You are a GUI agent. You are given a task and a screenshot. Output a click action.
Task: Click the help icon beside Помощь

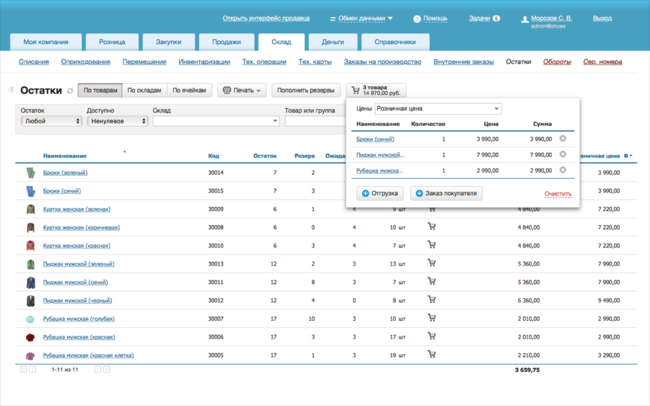(x=417, y=18)
